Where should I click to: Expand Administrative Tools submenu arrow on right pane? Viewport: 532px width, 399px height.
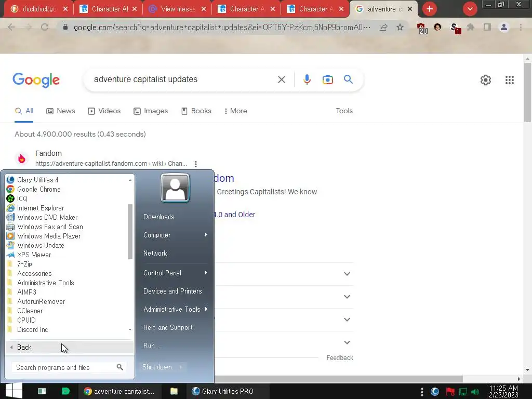pos(206,309)
